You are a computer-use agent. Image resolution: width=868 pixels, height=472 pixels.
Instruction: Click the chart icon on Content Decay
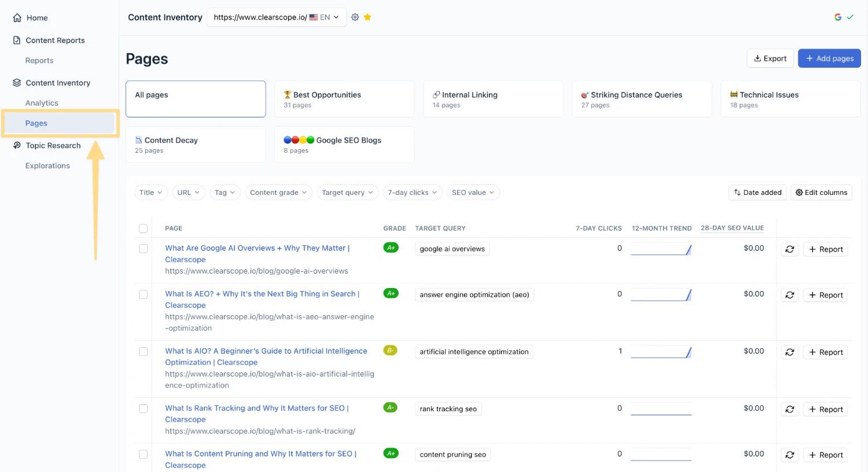point(139,140)
